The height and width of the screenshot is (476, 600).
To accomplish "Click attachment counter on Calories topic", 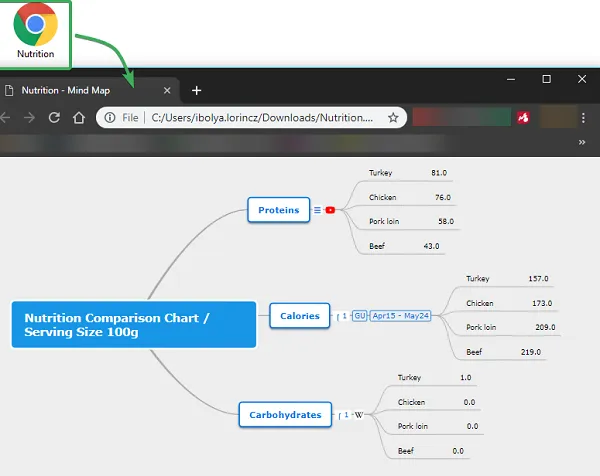I will pyautogui.click(x=343, y=316).
